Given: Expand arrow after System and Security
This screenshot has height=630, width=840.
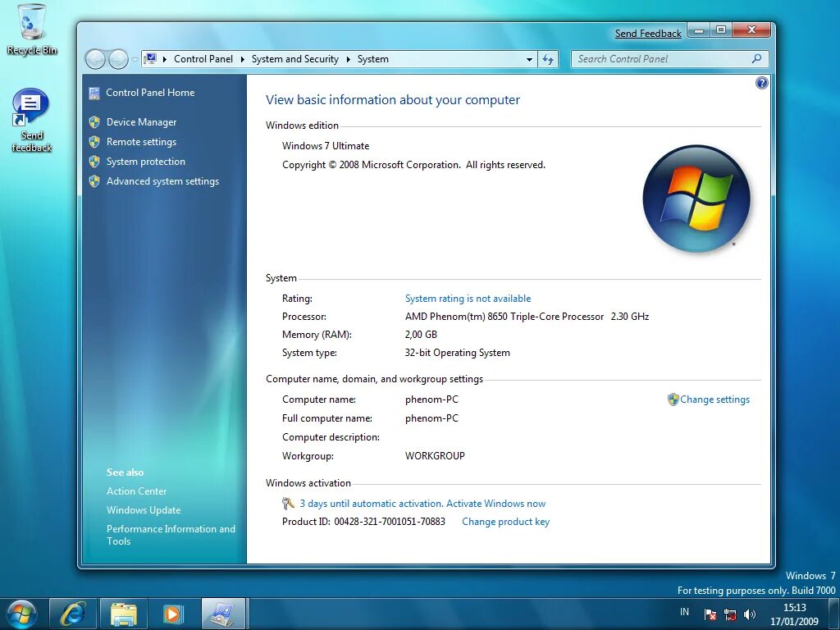Looking at the screenshot, I should tap(348, 59).
